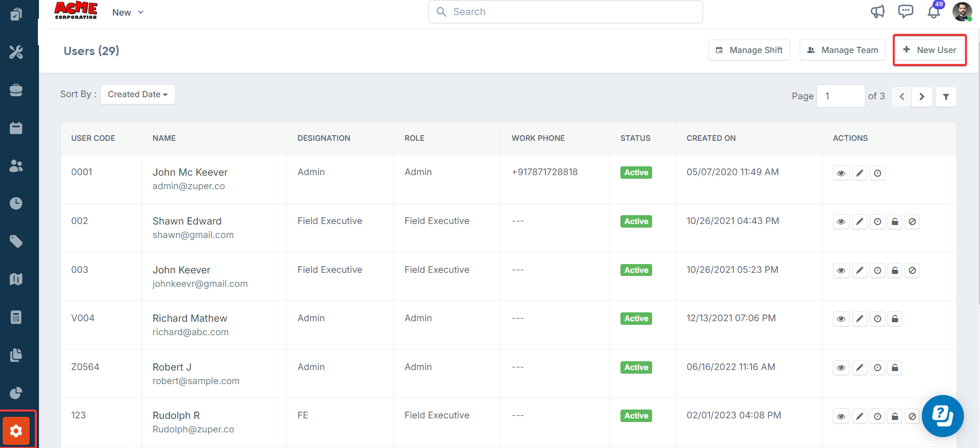Edit John Mc Keever with pencil icon
The image size is (980, 448).
click(x=860, y=173)
